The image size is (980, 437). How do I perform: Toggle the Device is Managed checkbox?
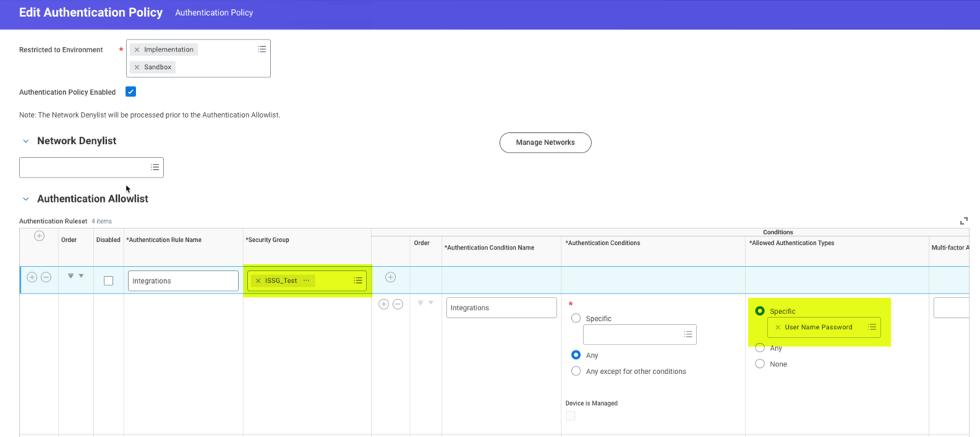[570, 416]
